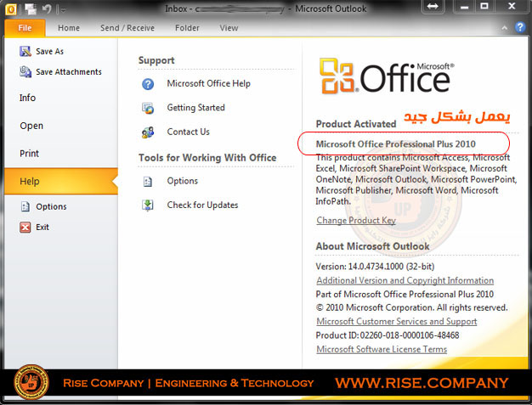
Task: Click the Options page icon in sidebar
Action: pyautogui.click(x=25, y=206)
